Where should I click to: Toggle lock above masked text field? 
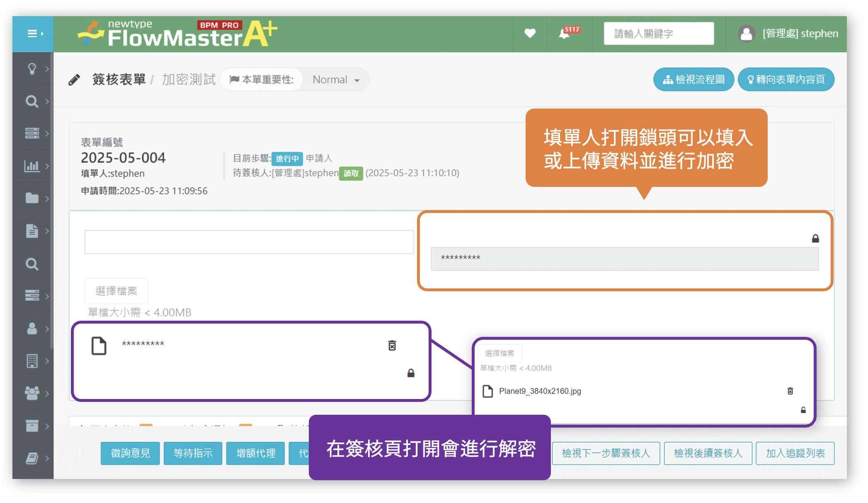click(x=815, y=238)
